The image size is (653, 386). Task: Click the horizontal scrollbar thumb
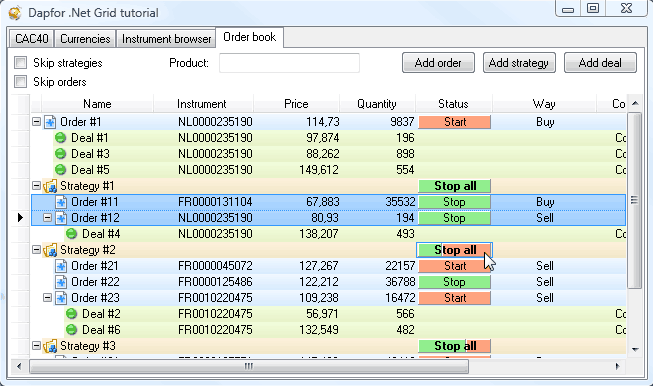[249, 366]
